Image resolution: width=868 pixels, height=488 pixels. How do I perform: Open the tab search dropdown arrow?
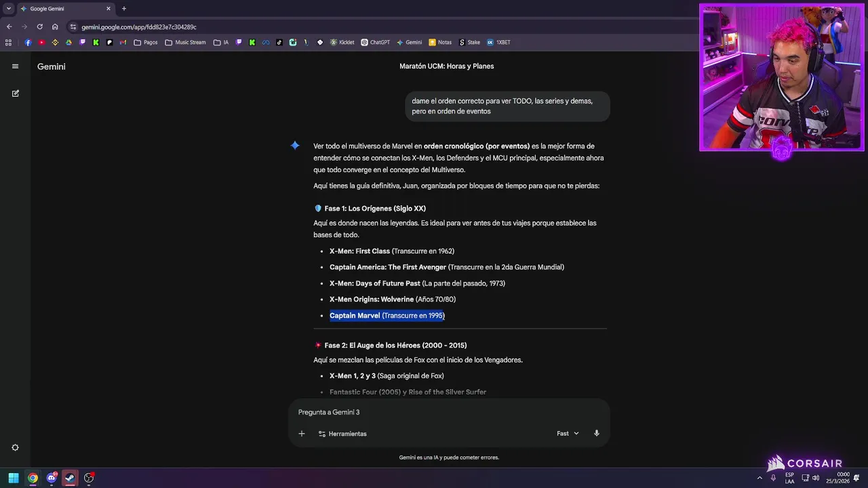(x=9, y=9)
